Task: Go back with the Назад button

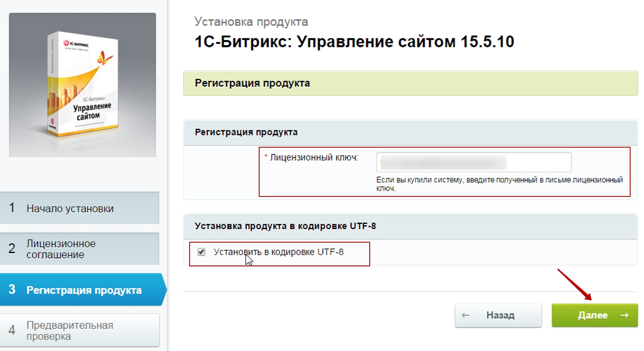Action: pyautogui.click(x=498, y=315)
